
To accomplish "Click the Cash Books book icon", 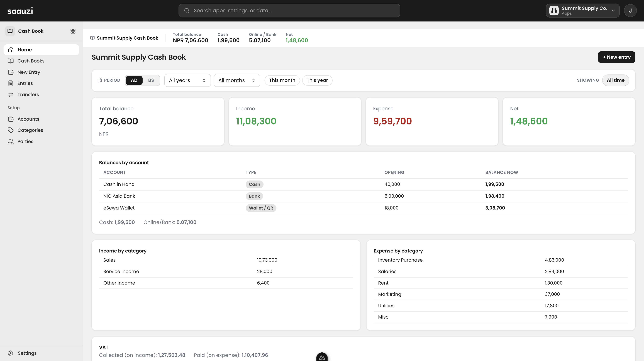I will point(11,61).
